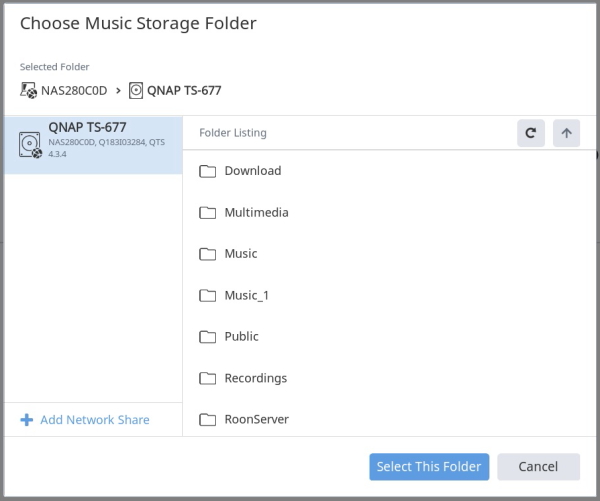Screen dimensions: 600x501
Task: Click the Recordings folder icon
Action: pyautogui.click(x=207, y=378)
